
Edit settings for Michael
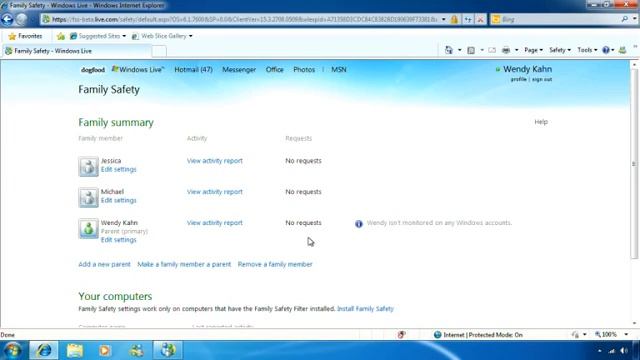coord(118,200)
